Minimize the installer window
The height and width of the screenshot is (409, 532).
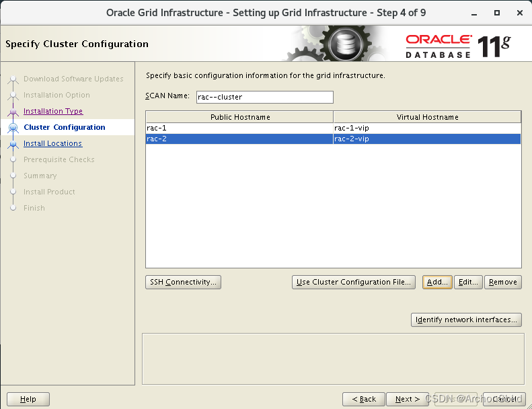[474, 13]
